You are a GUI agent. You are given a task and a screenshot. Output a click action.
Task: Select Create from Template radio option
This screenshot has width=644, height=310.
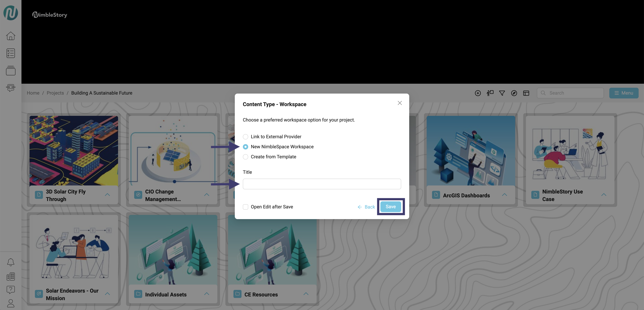[246, 157]
